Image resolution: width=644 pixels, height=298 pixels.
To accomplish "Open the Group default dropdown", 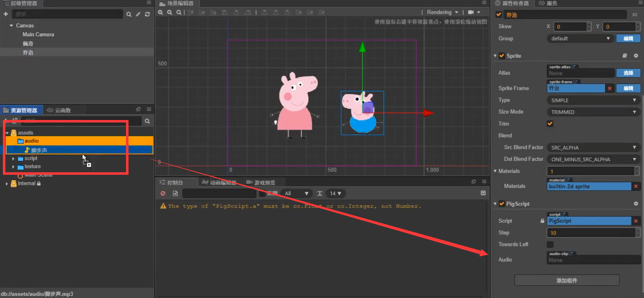I will tap(580, 38).
